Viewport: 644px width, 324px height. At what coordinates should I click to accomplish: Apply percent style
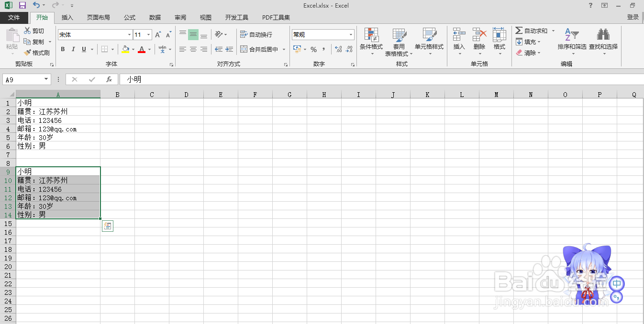tap(313, 49)
